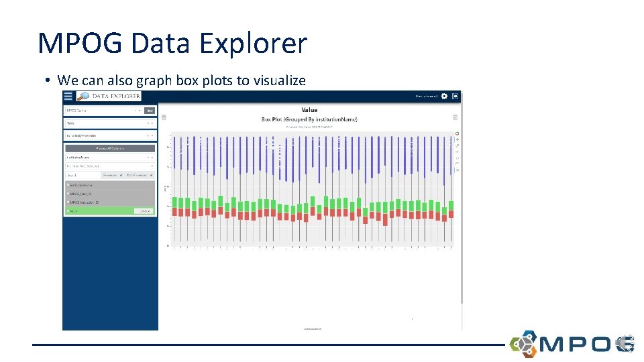Screen dimensions: 644x362
Task: Open the InstitutionName group-by dropdown
Action: tap(152, 157)
